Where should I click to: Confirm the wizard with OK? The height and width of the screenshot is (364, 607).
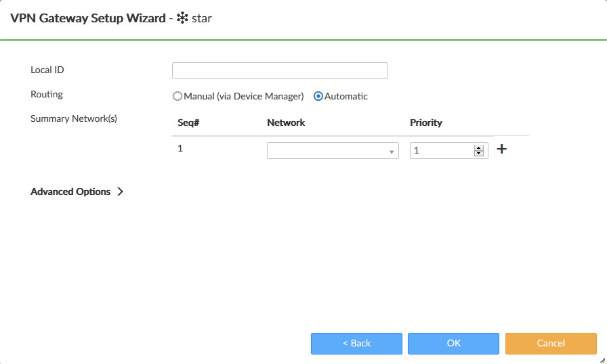click(453, 344)
